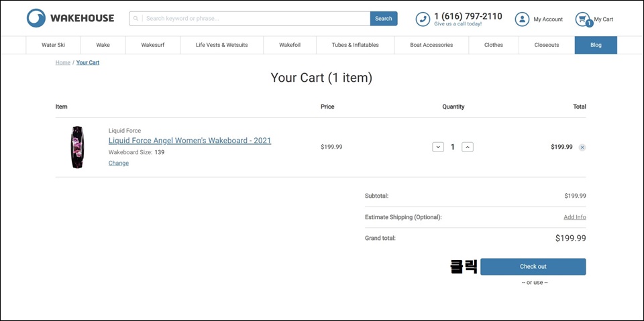Click the Home breadcrumb link
Image resolution: width=644 pixels, height=321 pixels.
(x=63, y=62)
